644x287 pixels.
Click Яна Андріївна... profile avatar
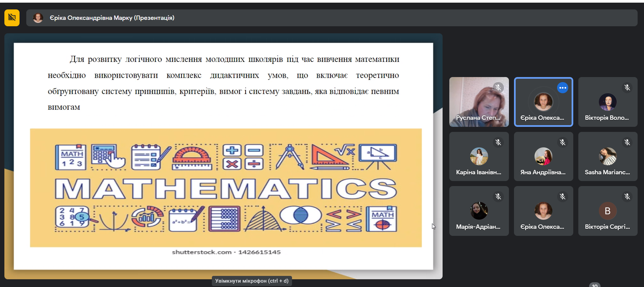click(x=543, y=156)
